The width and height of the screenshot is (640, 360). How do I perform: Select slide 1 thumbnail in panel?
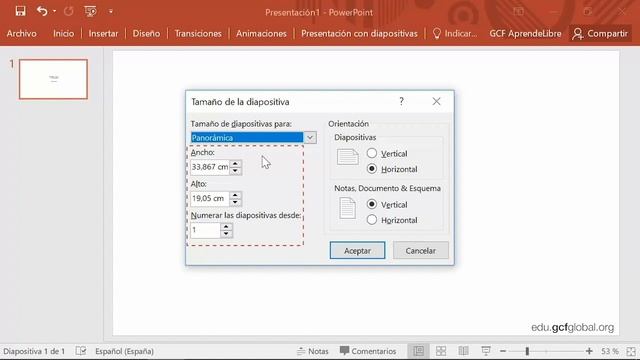(x=53, y=79)
